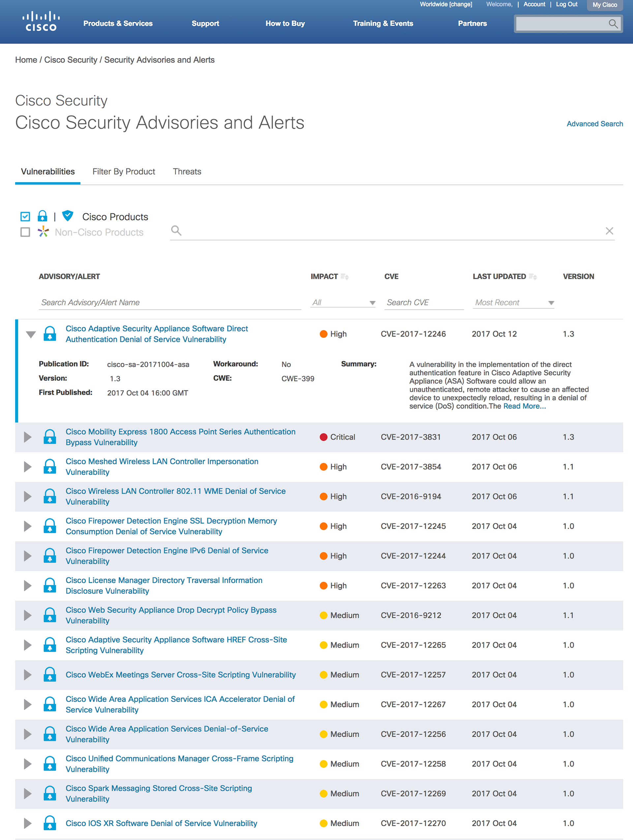Open the How to Buy menu
The width and height of the screenshot is (633, 840).
tap(285, 23)
